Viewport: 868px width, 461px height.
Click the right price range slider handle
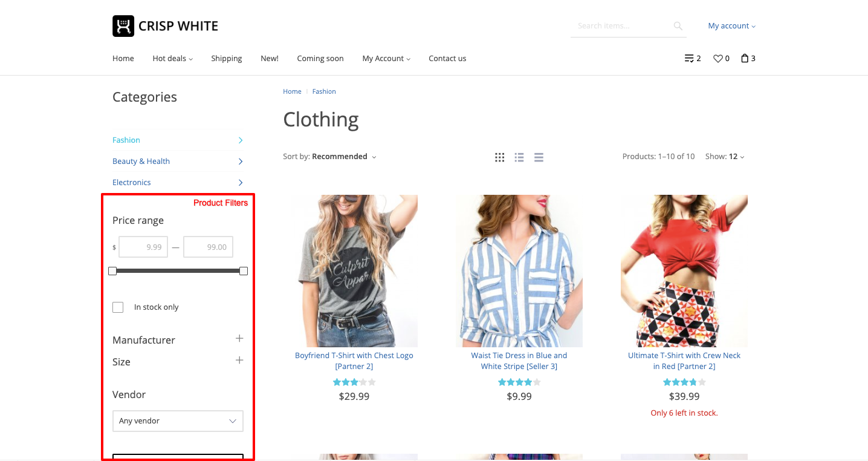click(244, 271)
